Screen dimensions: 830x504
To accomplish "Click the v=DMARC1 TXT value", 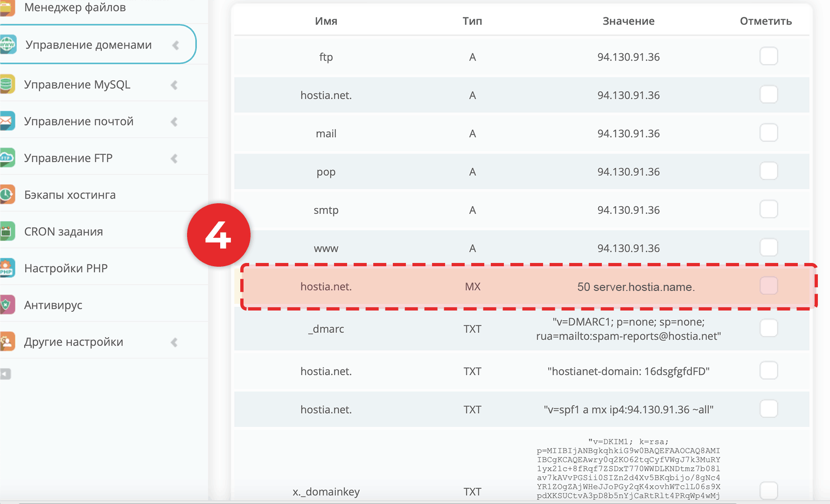I will tap(628, 329).
